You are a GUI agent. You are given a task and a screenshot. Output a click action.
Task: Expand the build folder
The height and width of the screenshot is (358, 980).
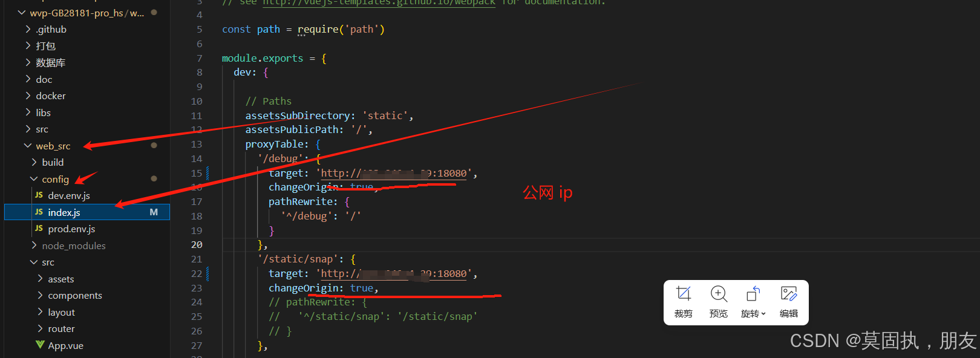coord(34,162)
